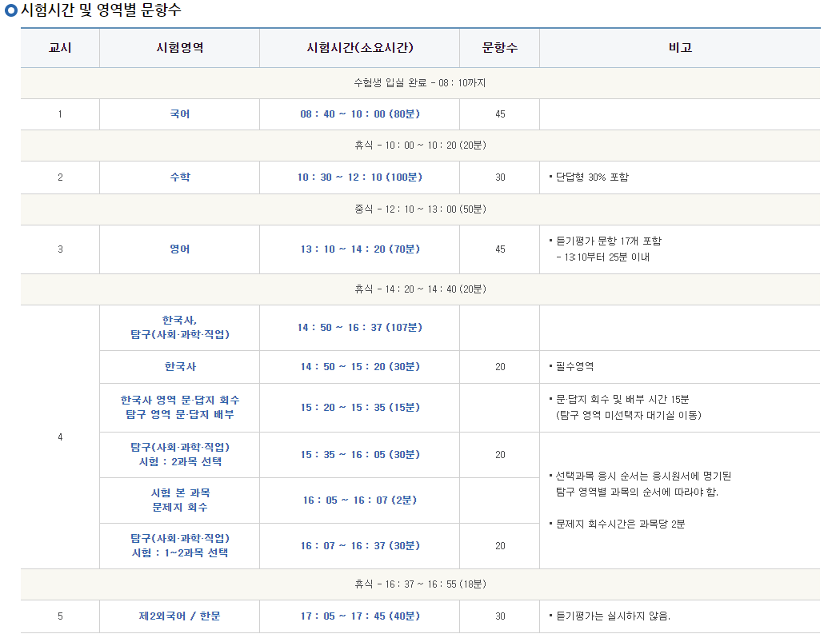Click period number '4' in the 교시 column
The width and height of the screenshot is (840, 638).
(60, 437)
